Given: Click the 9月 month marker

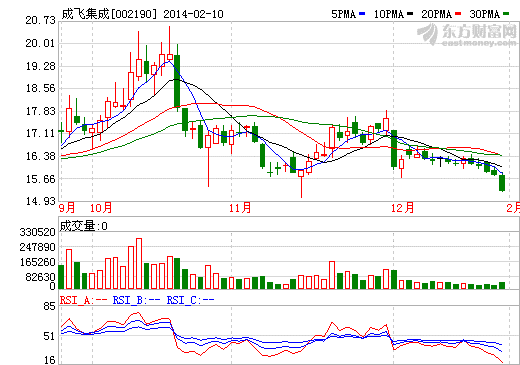Looking at the screenshot, I should point(67,208).
